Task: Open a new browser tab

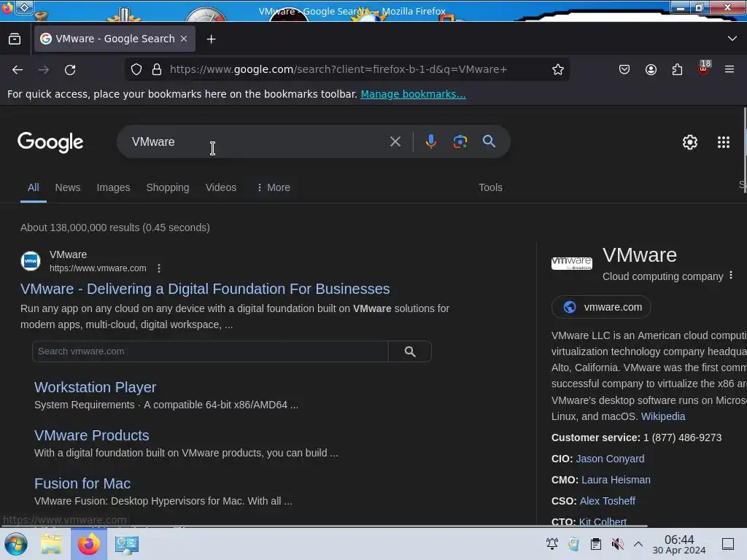Action: pyautogui.click(x=211, y=39)
